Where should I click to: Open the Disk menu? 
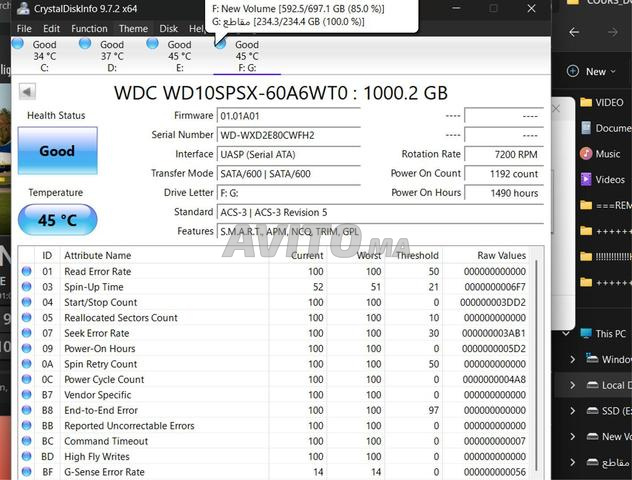point(169,29)
